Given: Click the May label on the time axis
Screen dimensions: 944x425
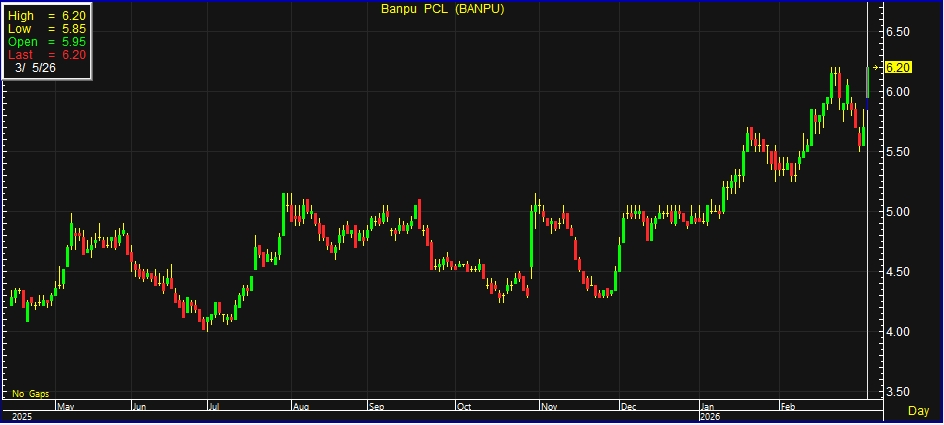Looking at the screenshot, I should [x=66, y=407].
